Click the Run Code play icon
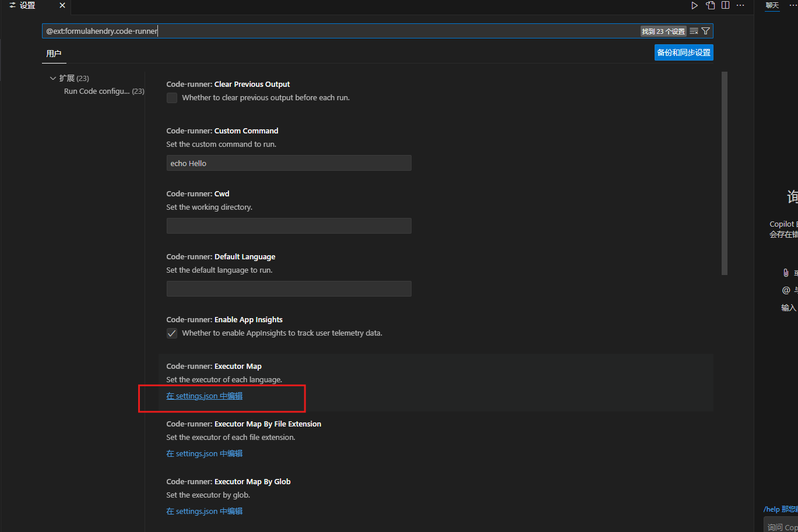Viewport: 798px width, 532px height. pos(694,5)
